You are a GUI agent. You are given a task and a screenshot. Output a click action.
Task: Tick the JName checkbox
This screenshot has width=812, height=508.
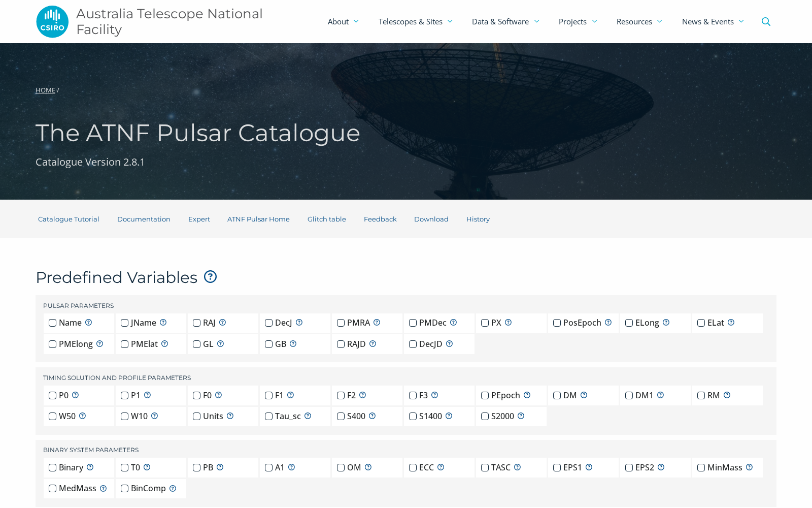pos(124,323)
